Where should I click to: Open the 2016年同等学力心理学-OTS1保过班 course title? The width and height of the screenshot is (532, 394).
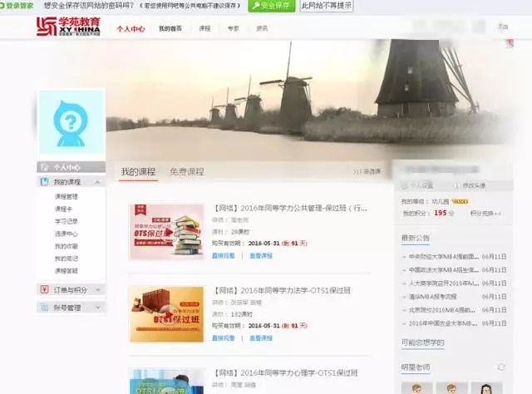click(x=285, y=373)
